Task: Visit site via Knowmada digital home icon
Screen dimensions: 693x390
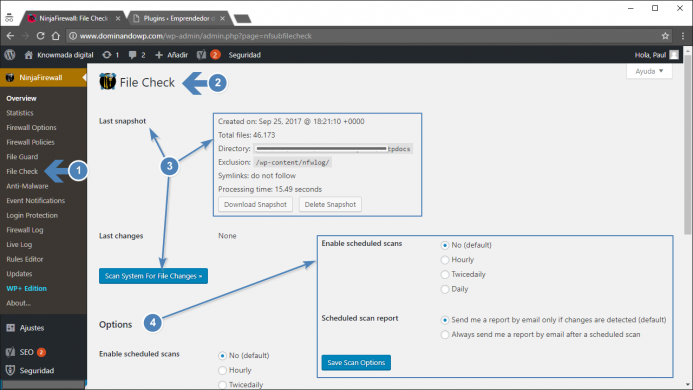Action: (29, 55)
